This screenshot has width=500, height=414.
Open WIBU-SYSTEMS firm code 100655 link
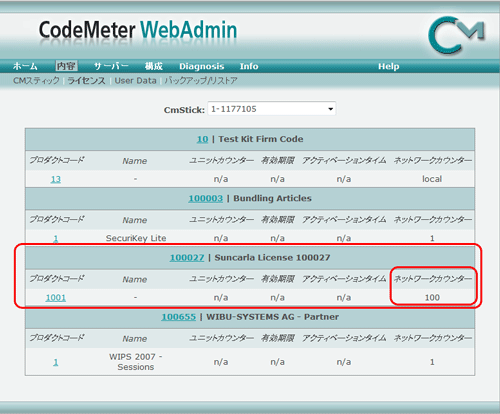[179, 317]
